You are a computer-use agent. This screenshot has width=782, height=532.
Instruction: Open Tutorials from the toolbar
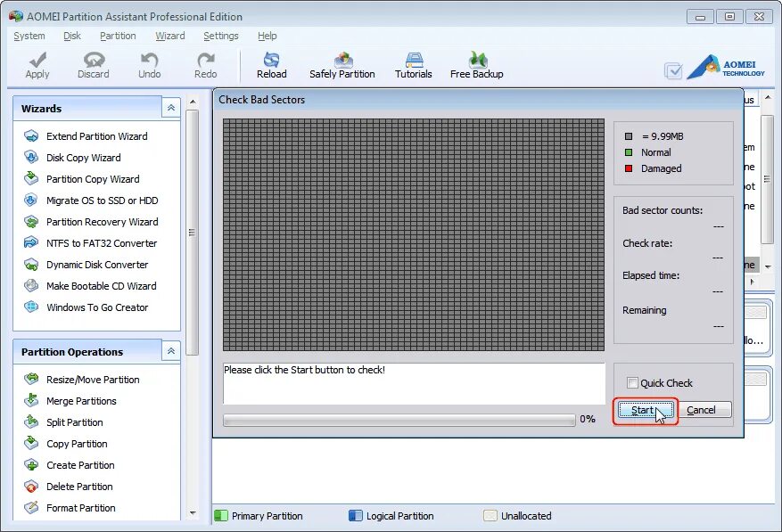[x=414, y=65]
